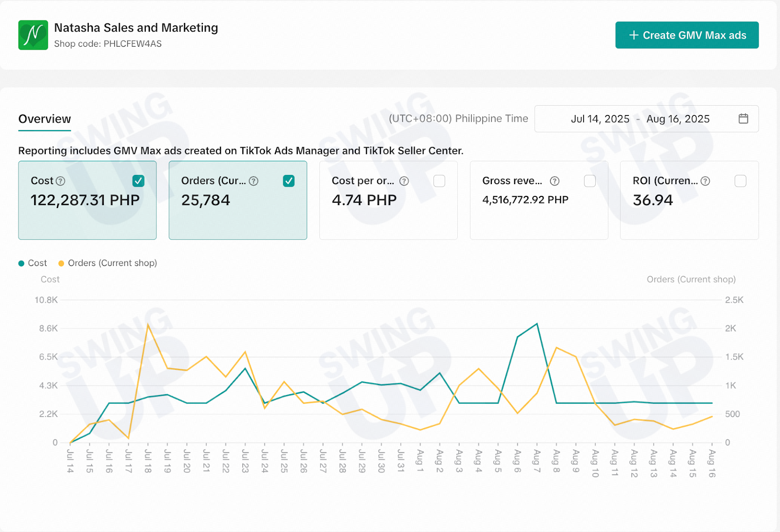Click the Aug 16, 2025 end date

[678, 119]
